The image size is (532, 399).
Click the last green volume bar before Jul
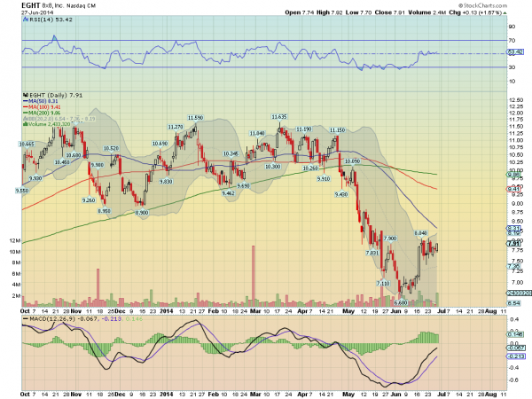click(x=437, y=300)
